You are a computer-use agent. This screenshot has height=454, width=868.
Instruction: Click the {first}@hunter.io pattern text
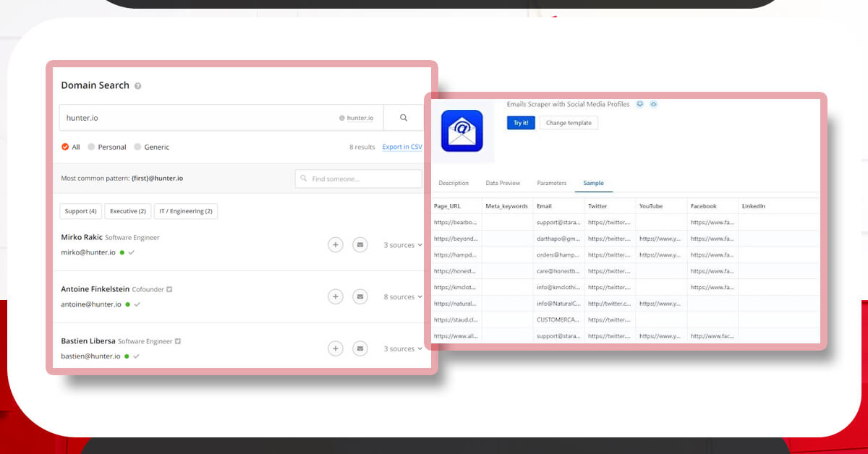[157, 178]
